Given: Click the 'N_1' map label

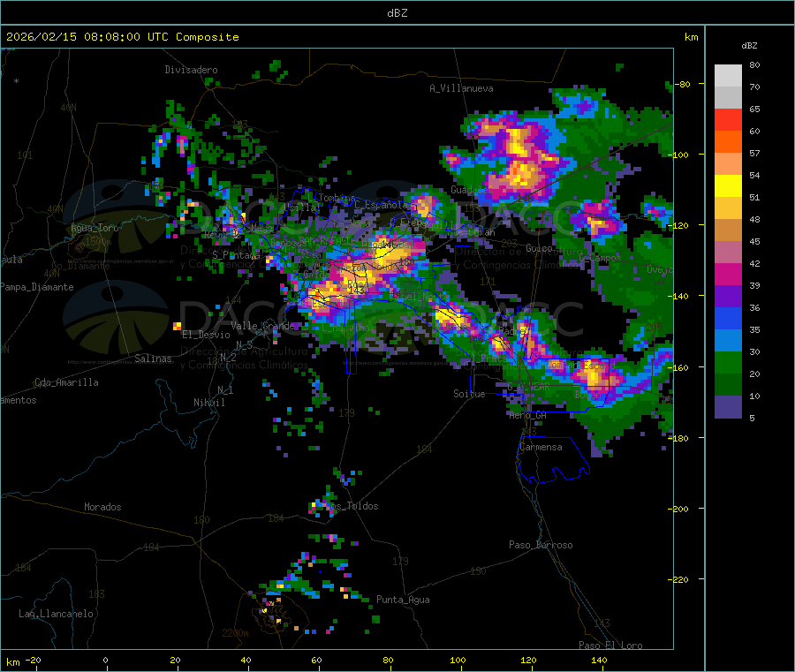Looking at the screenshot, I should (225, 389).
